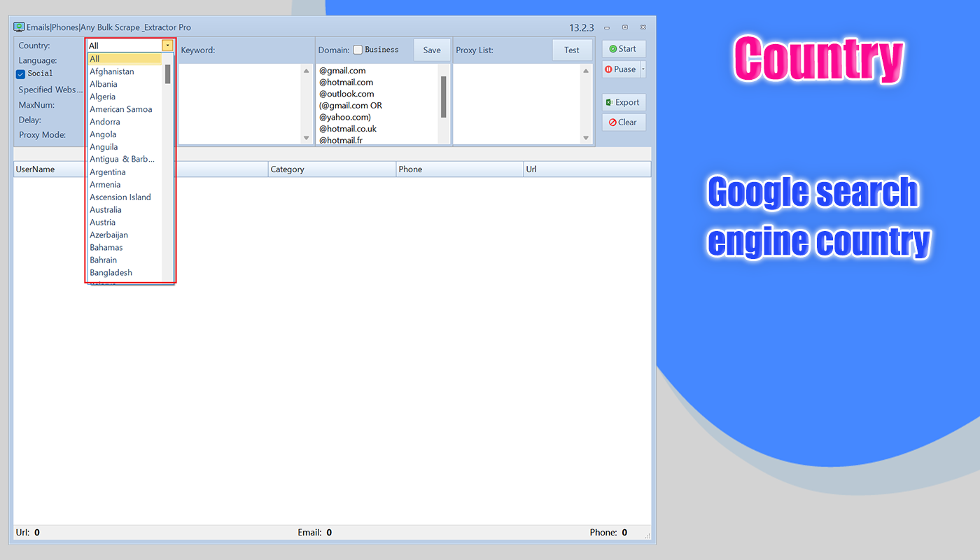Screen dimensions: 980x560
Task: Enable the Business domain checkbox
Action: pos(358,50)
